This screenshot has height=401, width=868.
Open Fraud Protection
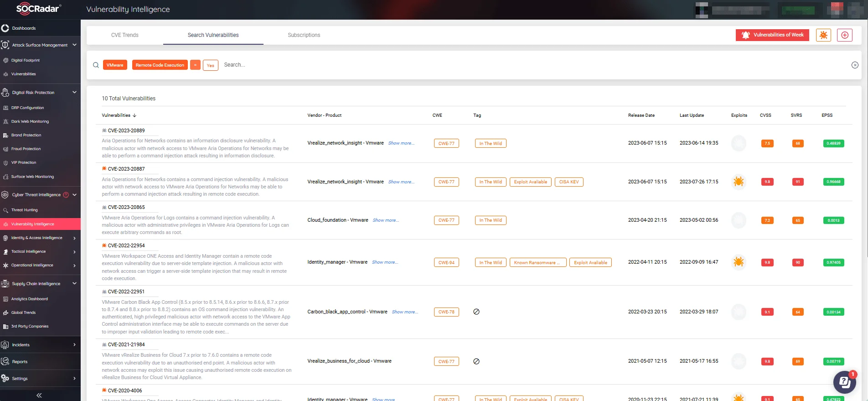(x=26, y=149)
